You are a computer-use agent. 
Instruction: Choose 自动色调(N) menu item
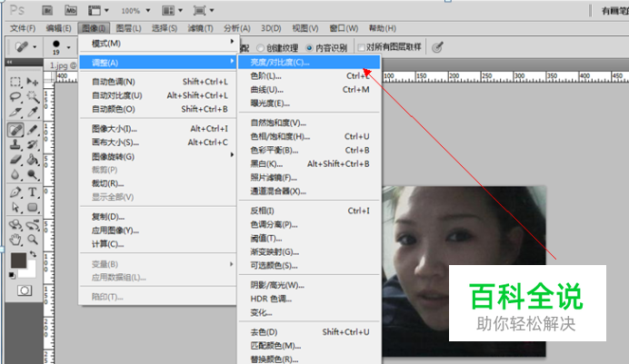pos(157,82)
